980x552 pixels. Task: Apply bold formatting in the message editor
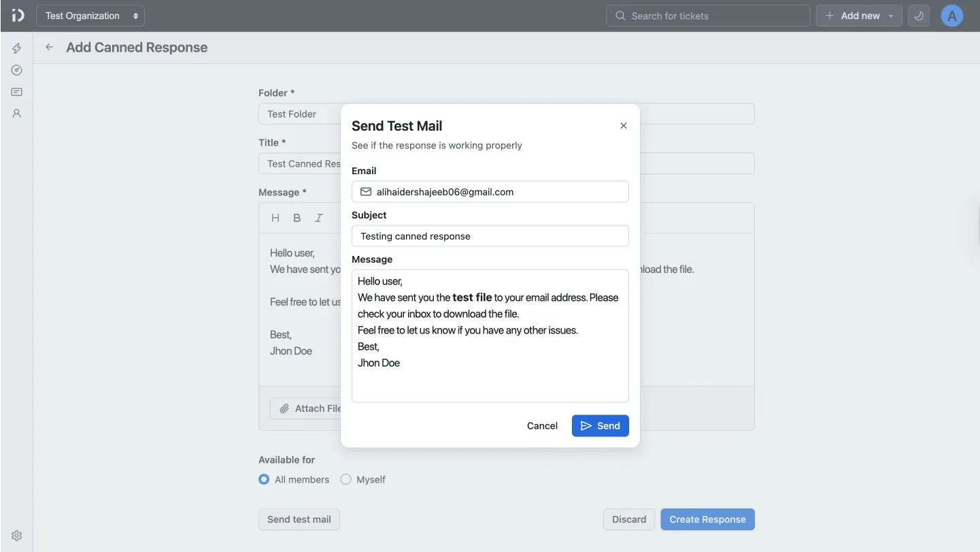(297, 218)
